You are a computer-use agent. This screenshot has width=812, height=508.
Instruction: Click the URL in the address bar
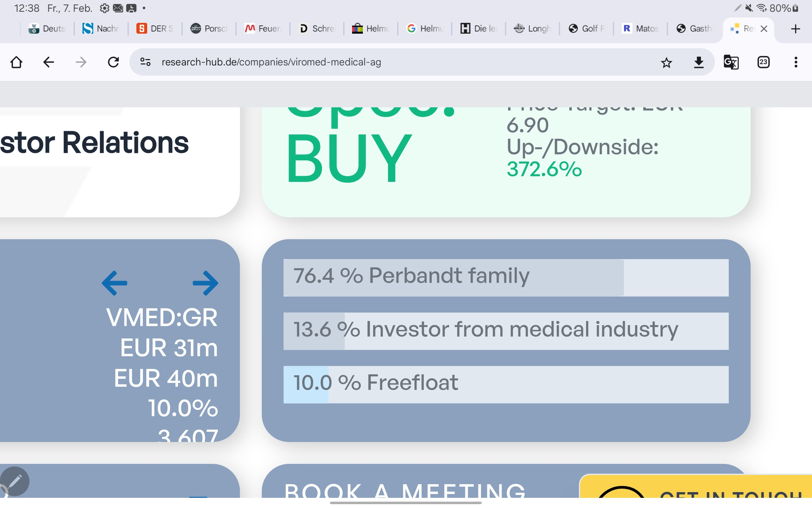click(x=271, y=62)
